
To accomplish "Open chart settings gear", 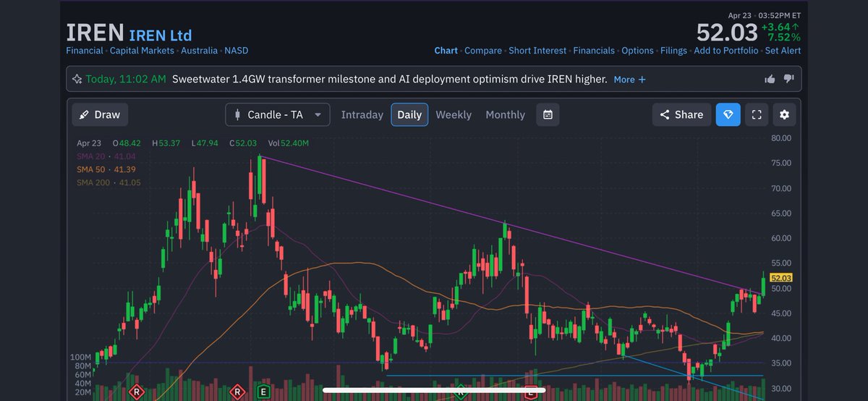I will coord(785,114).
